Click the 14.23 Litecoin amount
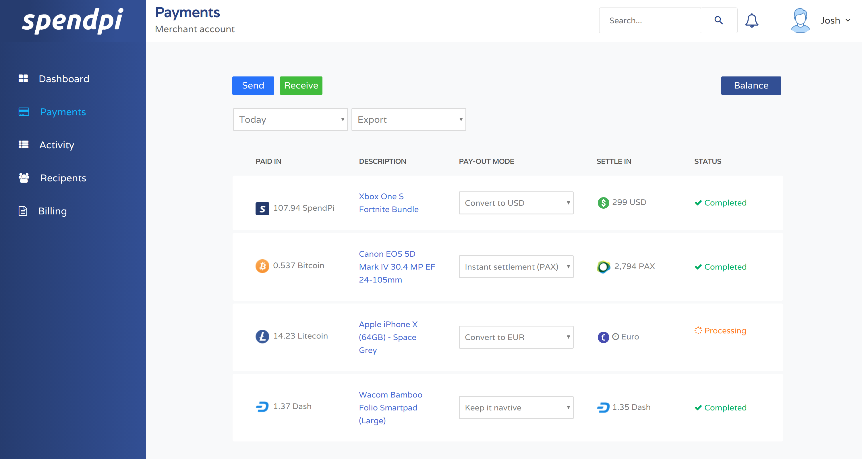Screen dimensions: 868x459 point(300,336)
